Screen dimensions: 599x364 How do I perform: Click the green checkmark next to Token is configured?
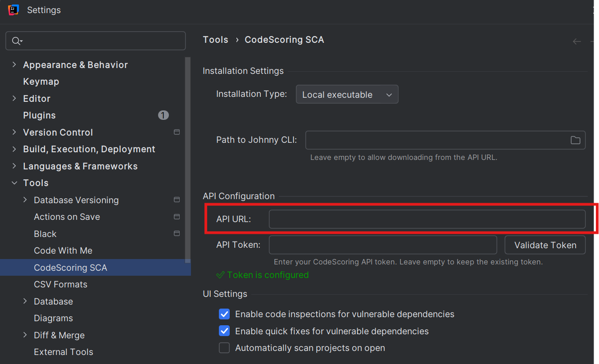tap(220, 275)
